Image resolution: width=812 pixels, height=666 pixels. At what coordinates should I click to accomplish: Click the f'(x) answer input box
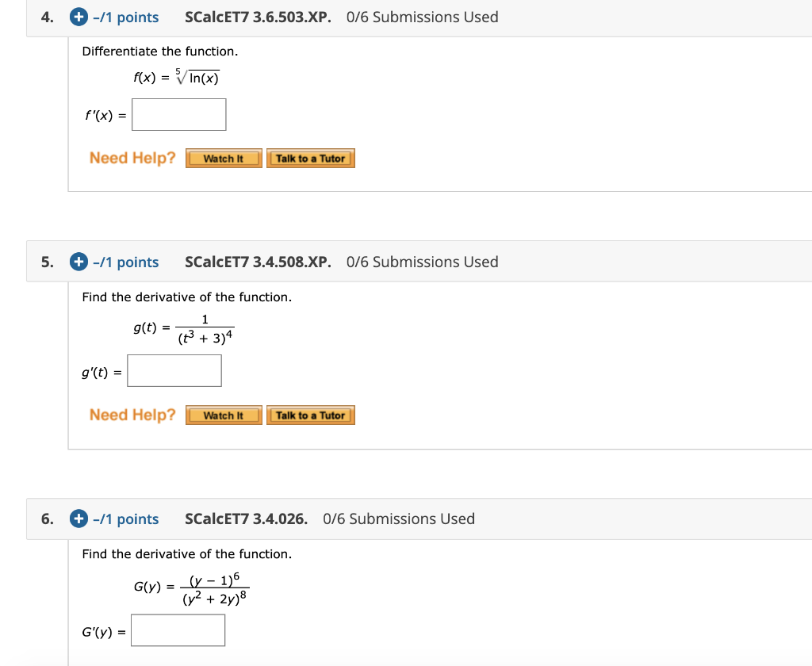coord(178,114)
